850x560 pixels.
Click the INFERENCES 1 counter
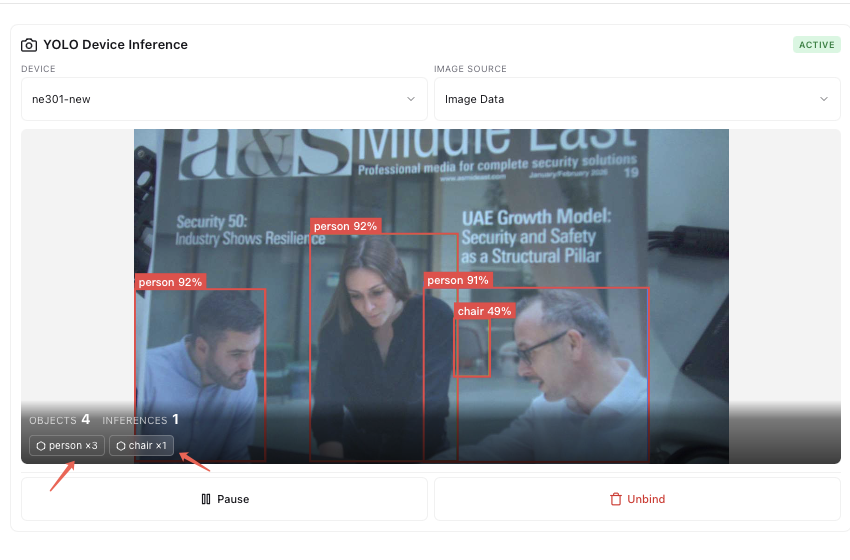140,419
